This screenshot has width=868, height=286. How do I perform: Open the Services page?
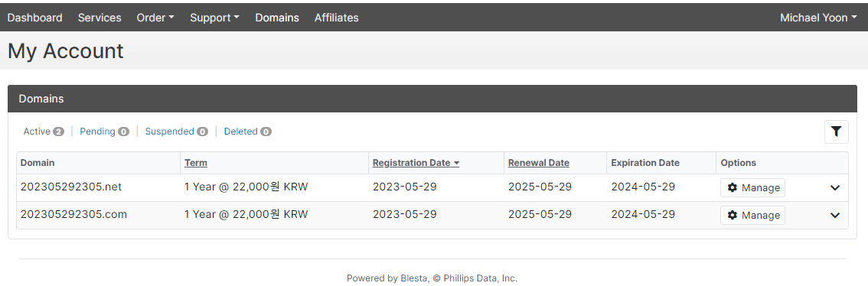pos(100,18)
